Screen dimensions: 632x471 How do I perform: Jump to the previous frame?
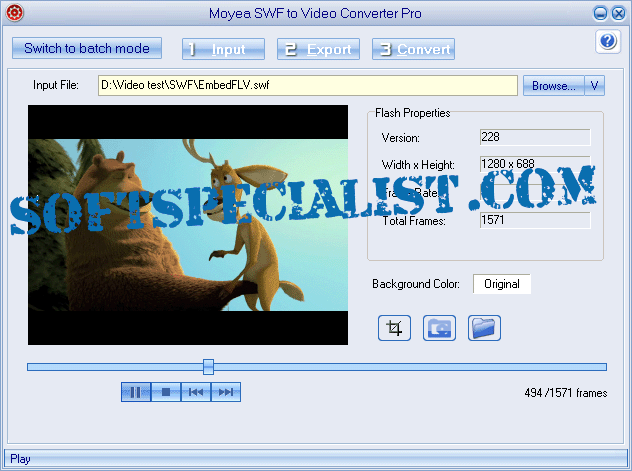coord(196,392)
